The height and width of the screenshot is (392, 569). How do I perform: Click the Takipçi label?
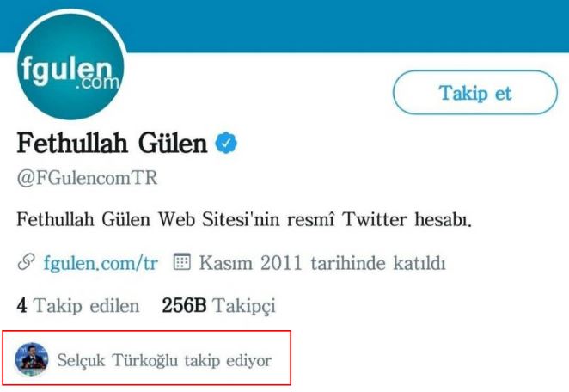pyautogui.click(x=244, y=306)
